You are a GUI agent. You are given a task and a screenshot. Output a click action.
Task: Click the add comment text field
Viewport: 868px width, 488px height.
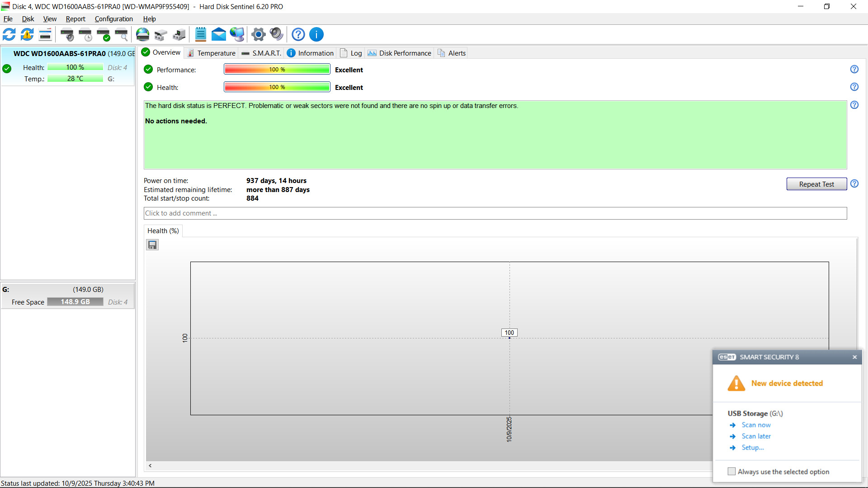tap(495, 213)
